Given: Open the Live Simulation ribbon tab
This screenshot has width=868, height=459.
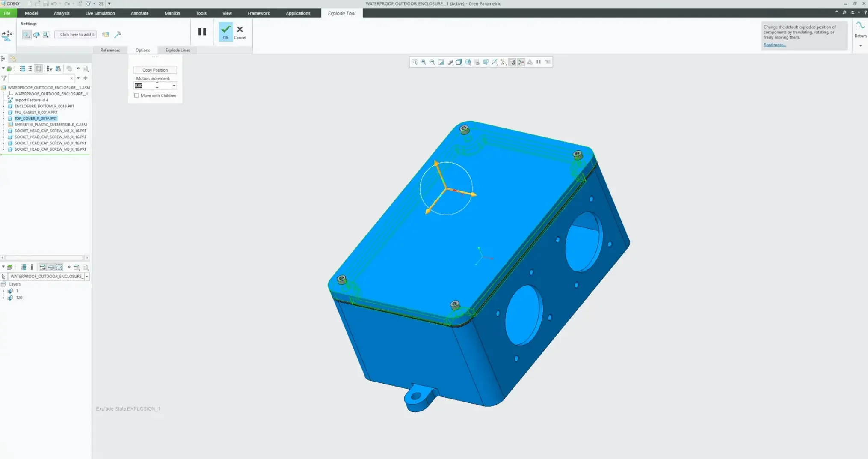Looking at the screenshot, I should coord(100,13).
